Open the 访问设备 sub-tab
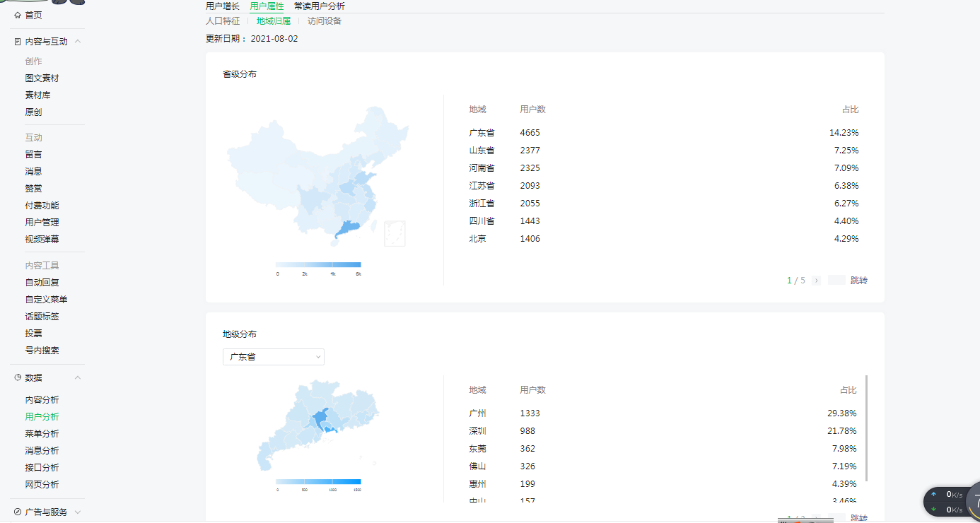This screenshot has width=980, height=523. (325, 21)
